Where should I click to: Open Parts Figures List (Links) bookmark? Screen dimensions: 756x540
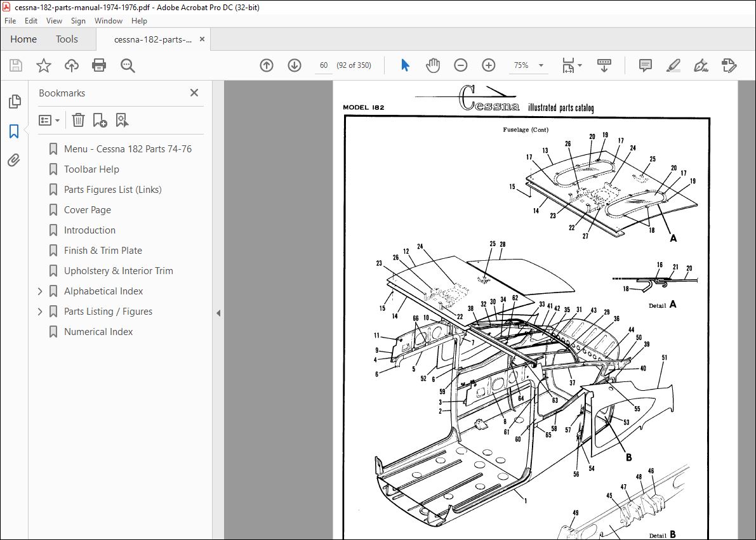(x=113, y=190)
